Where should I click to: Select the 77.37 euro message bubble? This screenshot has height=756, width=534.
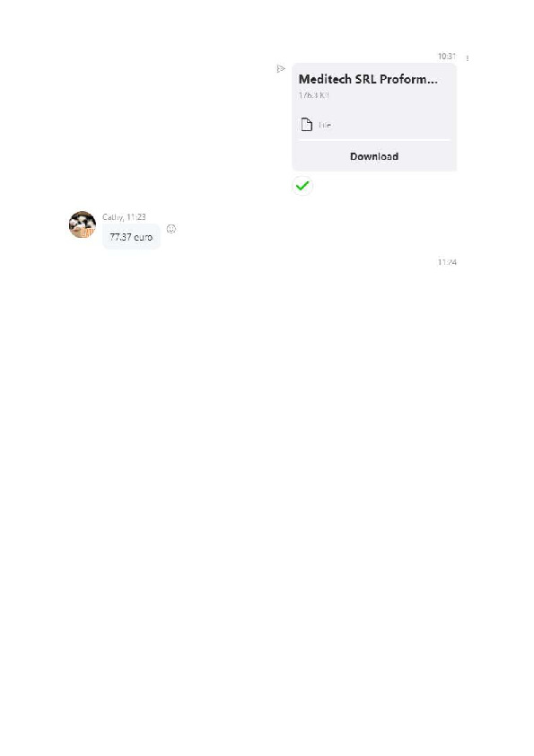point(131,237)
